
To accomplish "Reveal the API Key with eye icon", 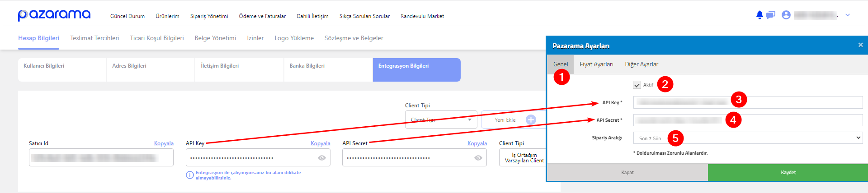I will [x=322, y=158].
